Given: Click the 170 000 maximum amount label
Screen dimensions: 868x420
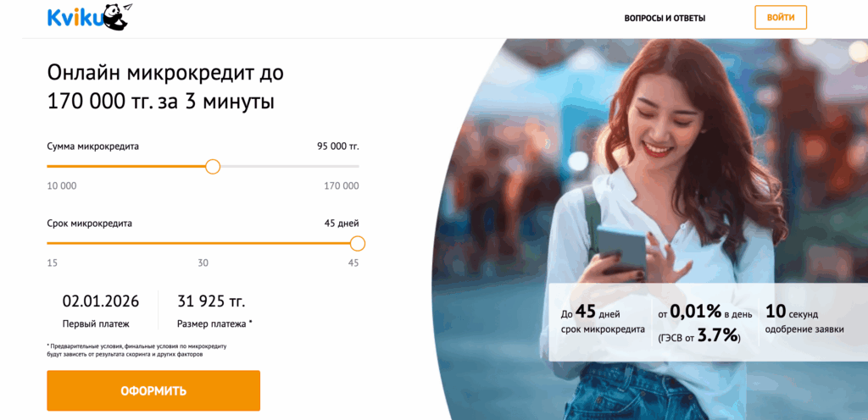Looking at the screenshot, I should [341, 186].
